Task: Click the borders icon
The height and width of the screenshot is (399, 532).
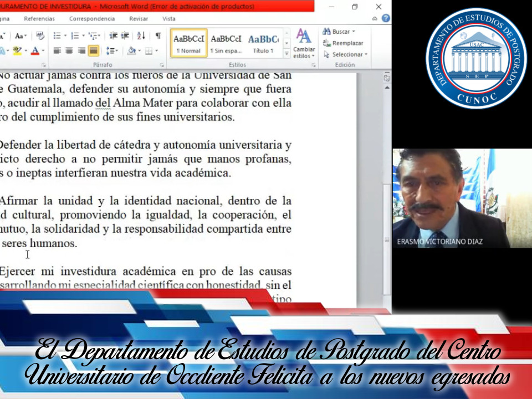Action: [x=149, y=51]
